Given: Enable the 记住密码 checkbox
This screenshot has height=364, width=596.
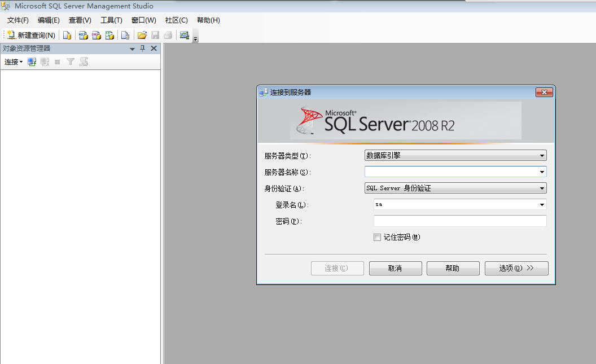Looking at the screenshot, I should [378, 238].
